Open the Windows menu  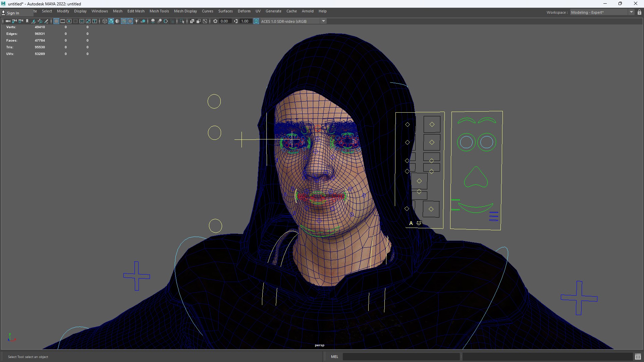click(100, 11)
